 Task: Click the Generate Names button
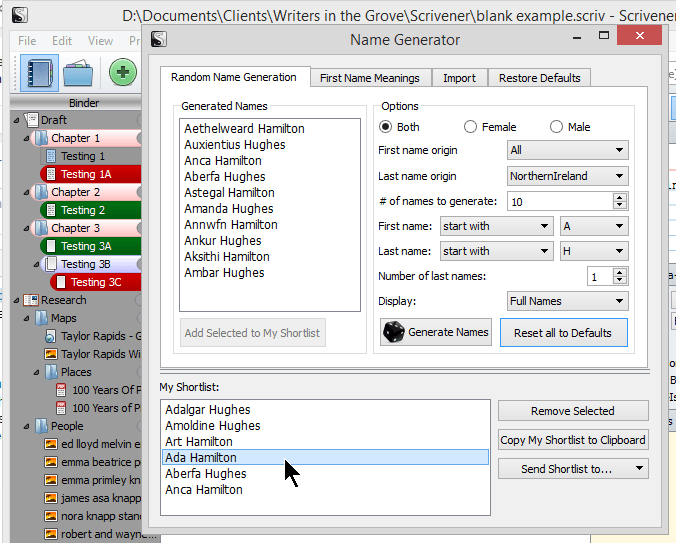[x=436, y=332]
